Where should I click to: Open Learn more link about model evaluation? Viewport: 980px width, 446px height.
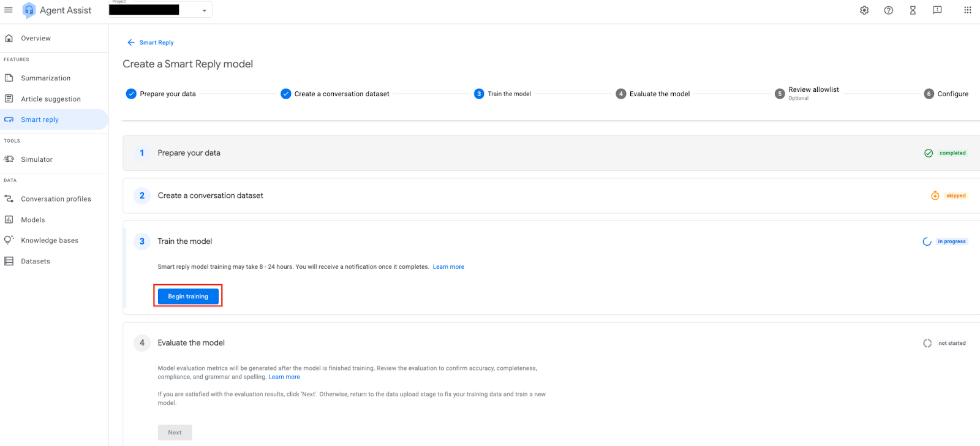284,377
